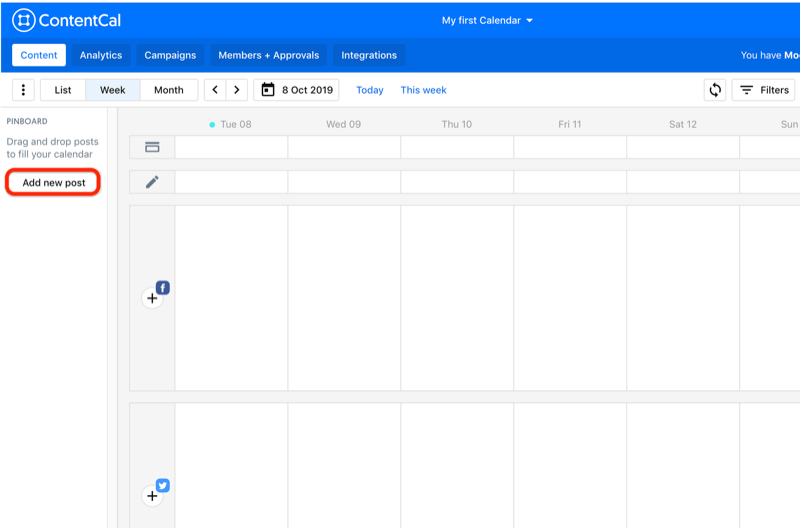Open Members + Approvals tab

(x=269, y=55)
